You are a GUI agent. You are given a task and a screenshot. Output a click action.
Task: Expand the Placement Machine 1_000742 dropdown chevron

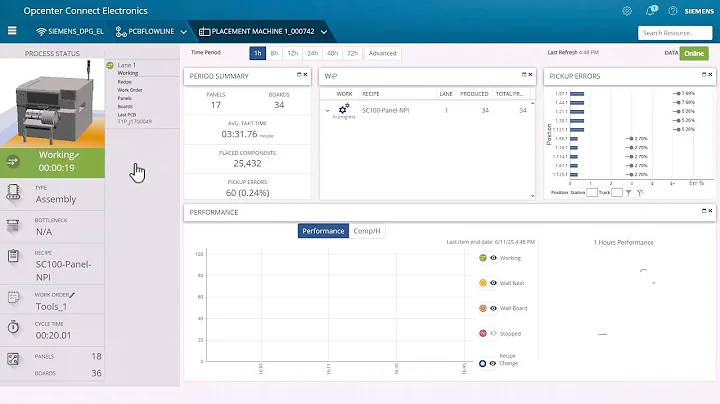(324, 32)
